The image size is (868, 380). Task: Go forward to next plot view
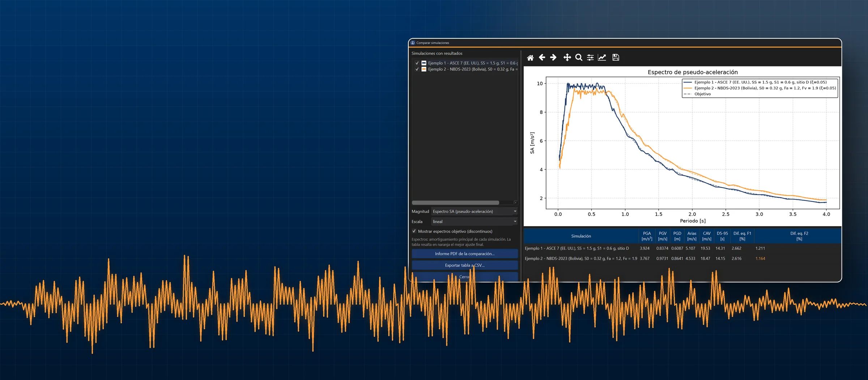tap(553, 58)
